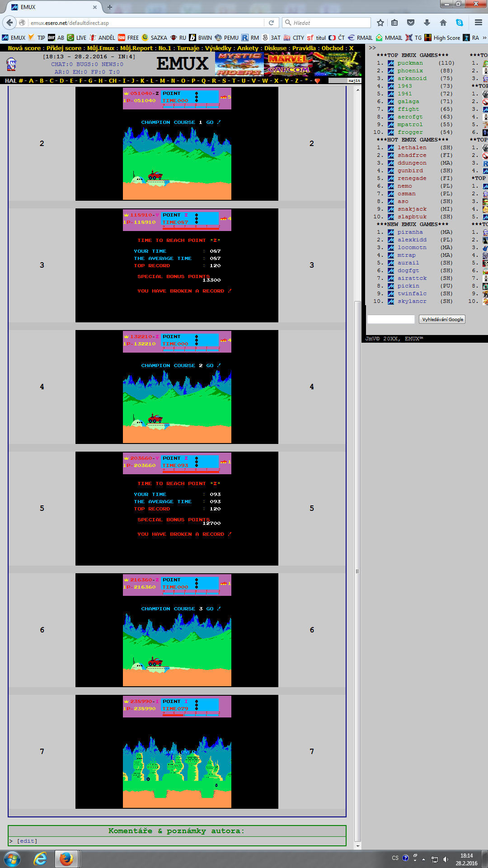
Task: Show more bookmarks chevron
Action: 484,38
